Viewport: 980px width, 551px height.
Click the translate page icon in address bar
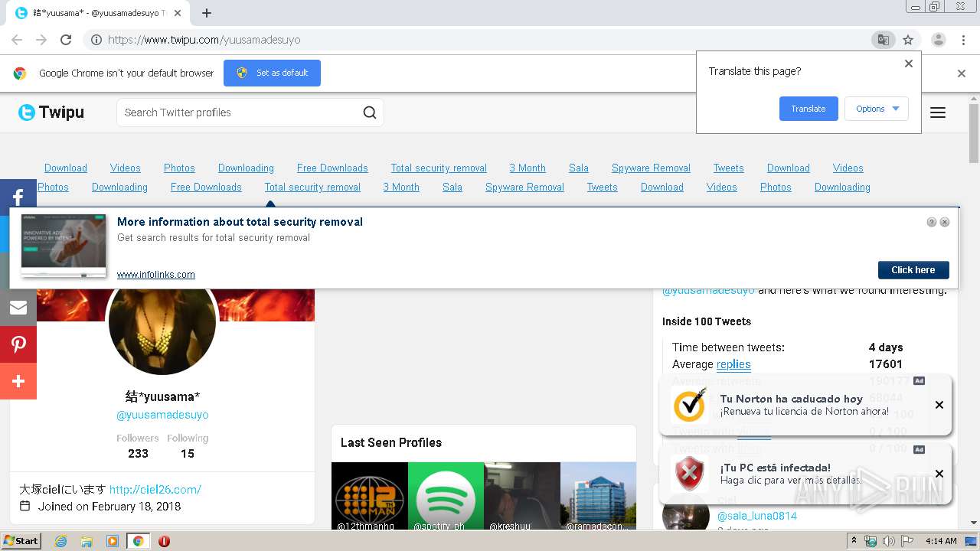coord(883,40)
